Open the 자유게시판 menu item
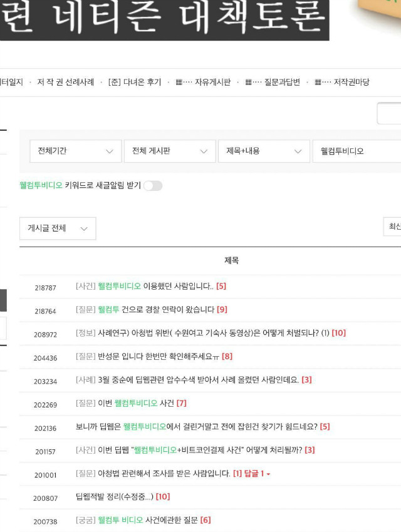Viewport: 401px width, 532px height. click(212, 82)
